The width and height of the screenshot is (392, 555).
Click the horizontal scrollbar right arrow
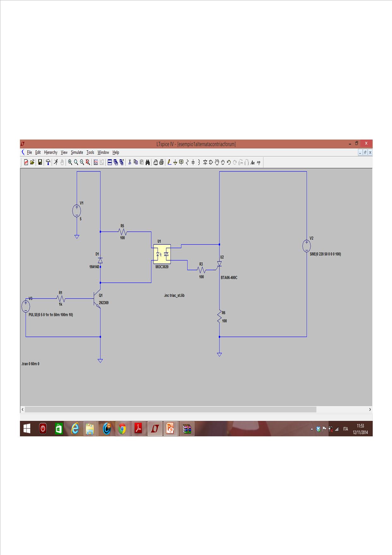[370, 409]
